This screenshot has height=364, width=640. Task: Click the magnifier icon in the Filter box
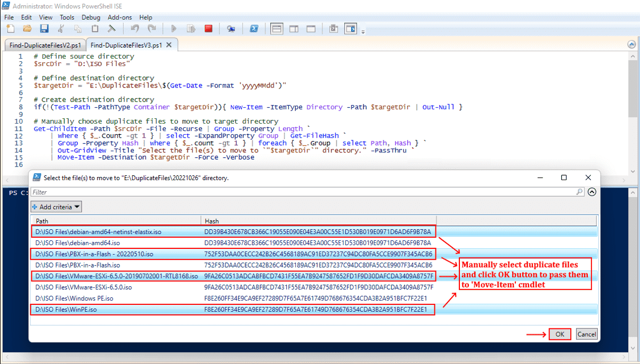[x=579, y=192]
